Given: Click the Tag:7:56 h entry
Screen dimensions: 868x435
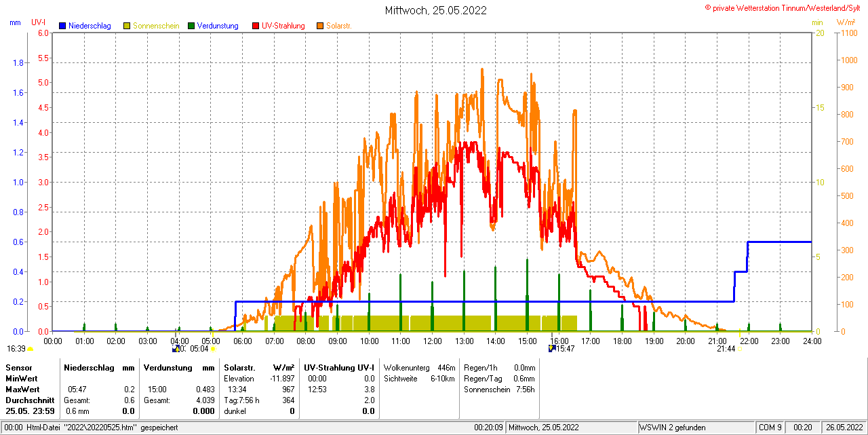Looking at the screenshot, I should 241,400.
